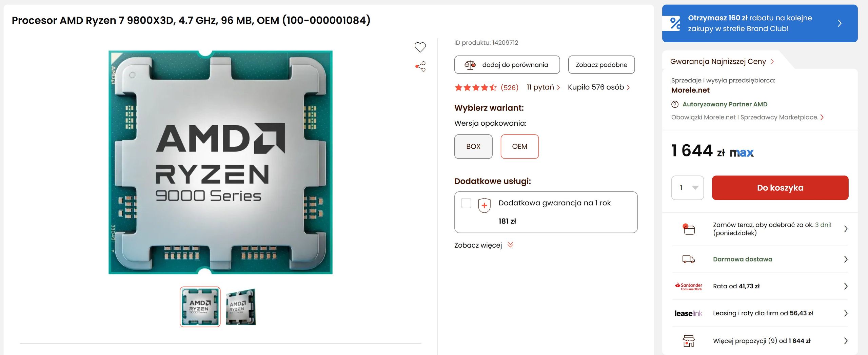Open the more offers row chevron
The width and height of the screenshot is (868, 355).
(x=846, y=341)
